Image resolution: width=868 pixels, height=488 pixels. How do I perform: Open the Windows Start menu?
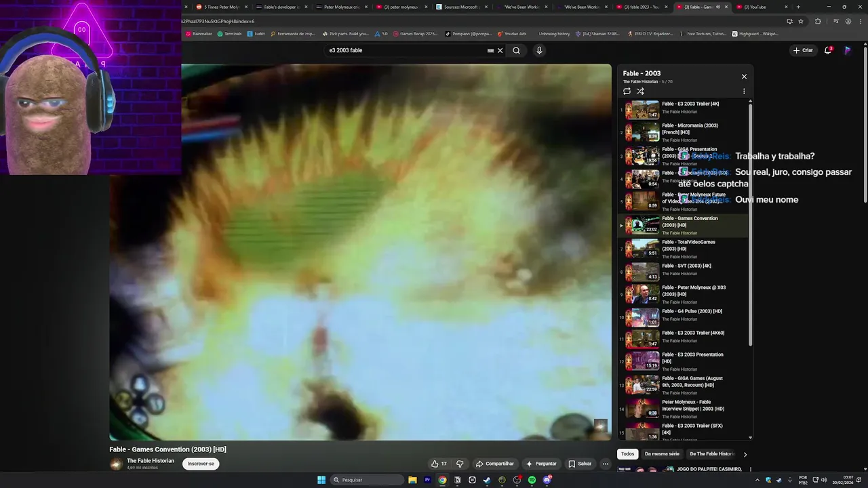(321, 480)
